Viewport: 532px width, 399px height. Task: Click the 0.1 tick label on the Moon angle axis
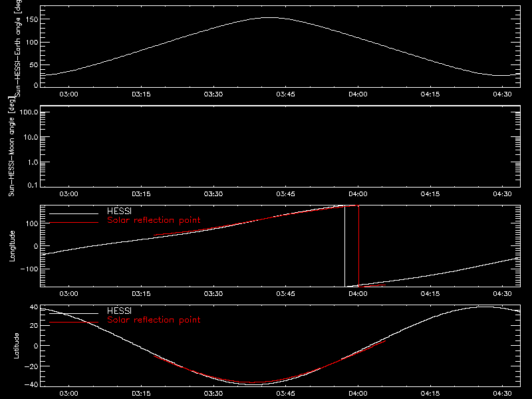click(33, 185)
